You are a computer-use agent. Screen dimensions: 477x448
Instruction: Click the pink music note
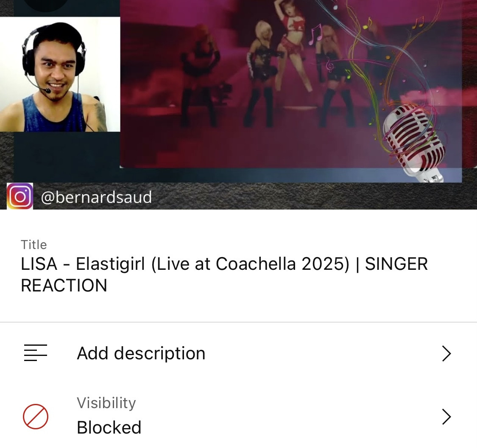(315, 34)
